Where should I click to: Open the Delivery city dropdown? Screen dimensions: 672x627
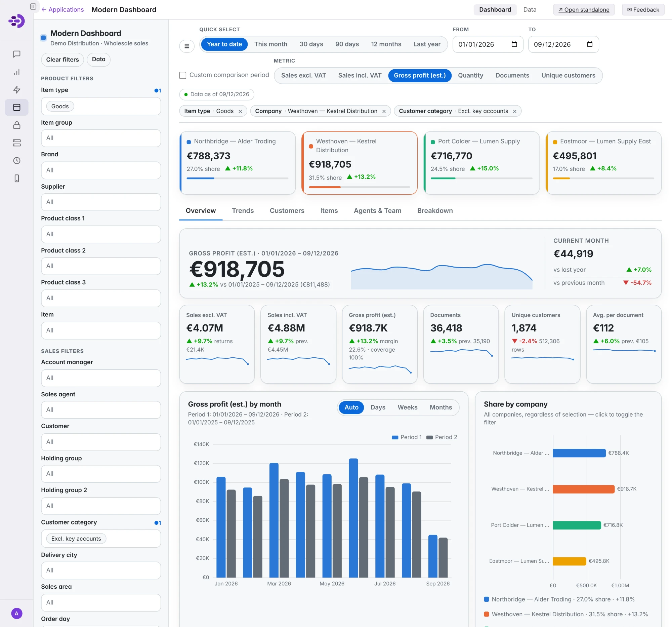[101, 570]
